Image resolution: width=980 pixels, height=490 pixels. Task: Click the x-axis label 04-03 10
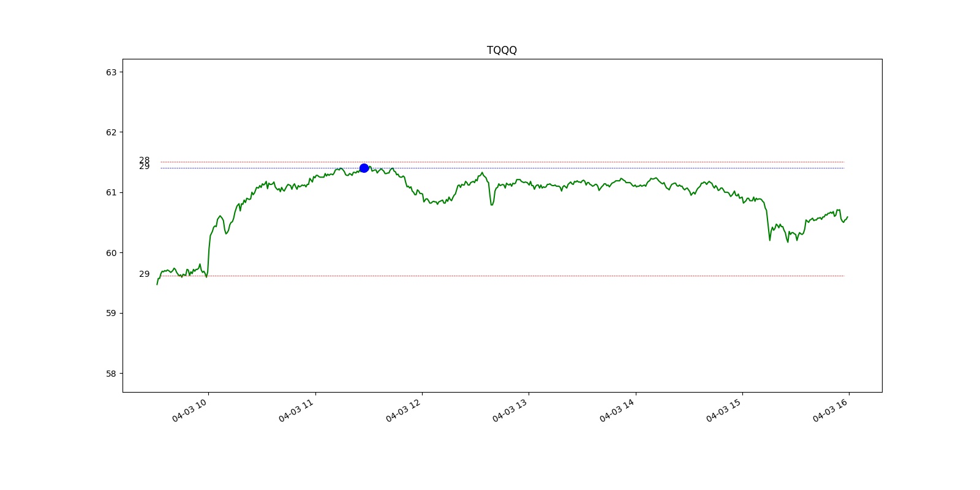point(190,410)
